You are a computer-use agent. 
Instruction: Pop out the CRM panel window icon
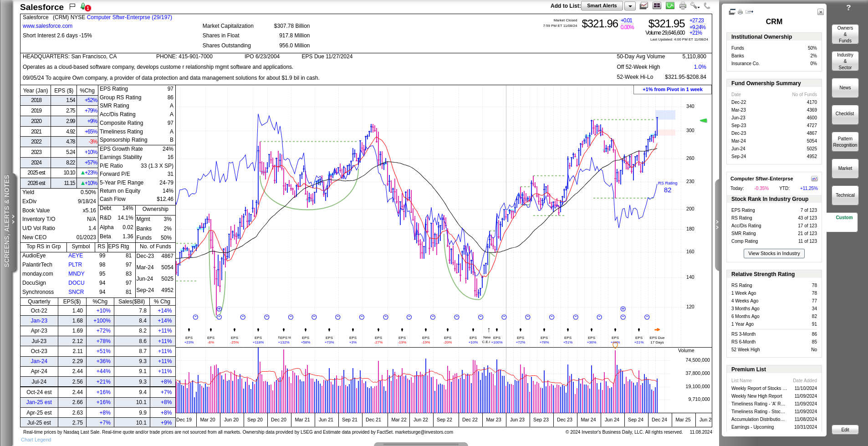tap(732, 12)
